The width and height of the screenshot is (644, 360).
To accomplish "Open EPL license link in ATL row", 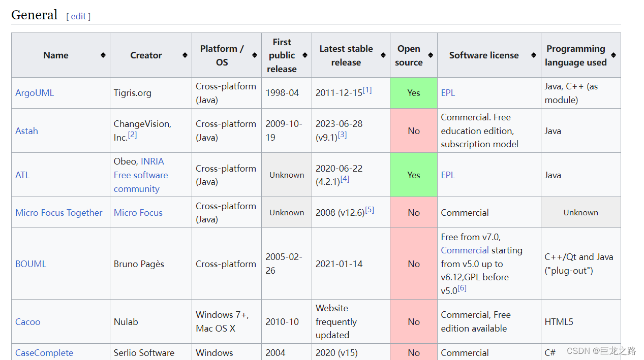I will tap(448, 175).
